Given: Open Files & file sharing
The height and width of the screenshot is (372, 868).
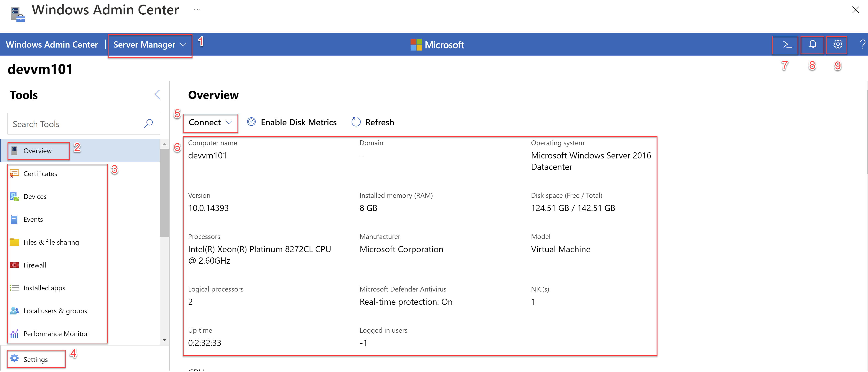Looking at the screenshot, I should [x=80, y=242].
